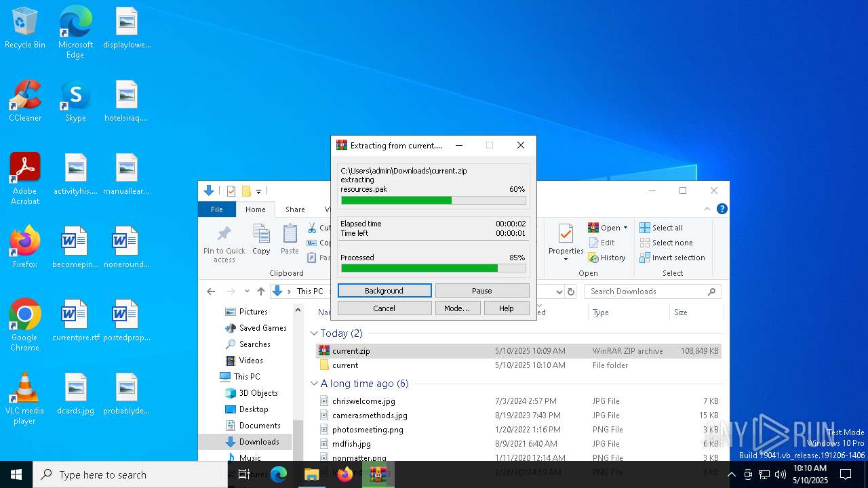The width and height of the screenshot is (868, 488).
Task: Click Invert selection in ribbon
Action: (673, 258)
